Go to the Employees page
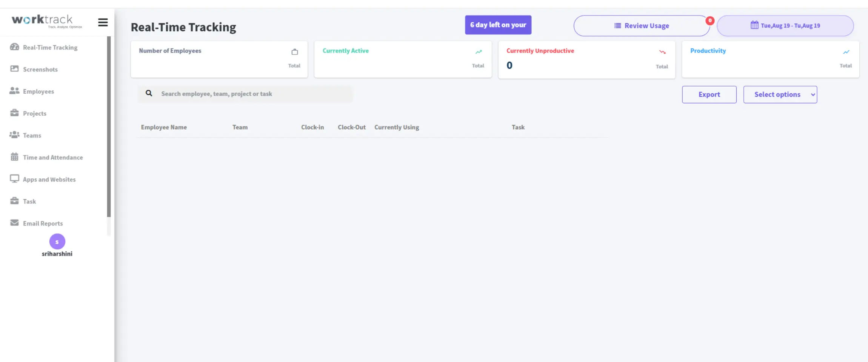Viewport: 868px width, 362px height. 38,91
